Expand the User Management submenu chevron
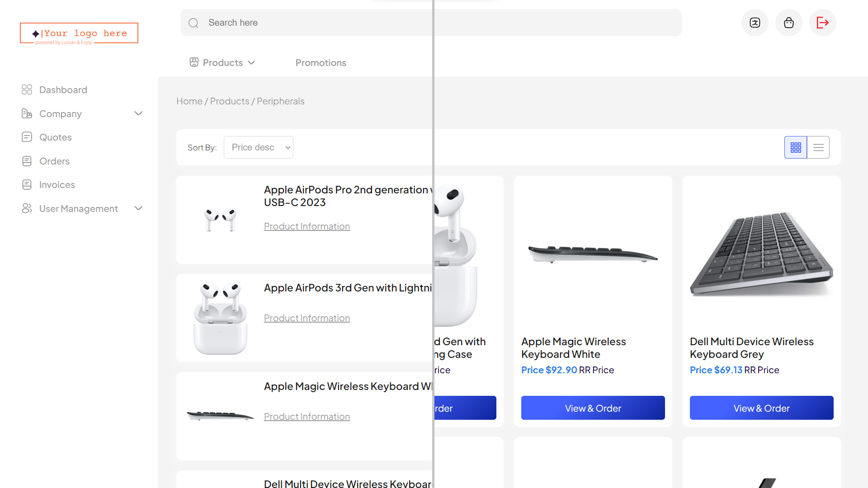 point(138,208)
